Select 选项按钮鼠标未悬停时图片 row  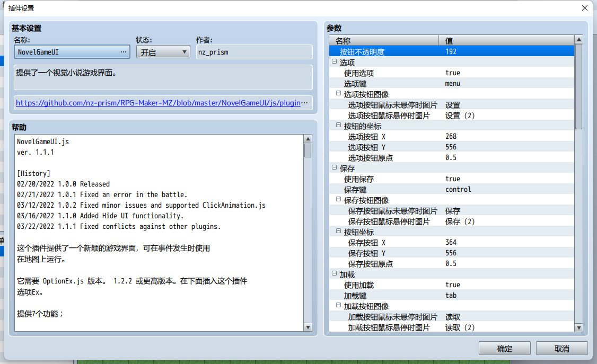pos(452,104)
